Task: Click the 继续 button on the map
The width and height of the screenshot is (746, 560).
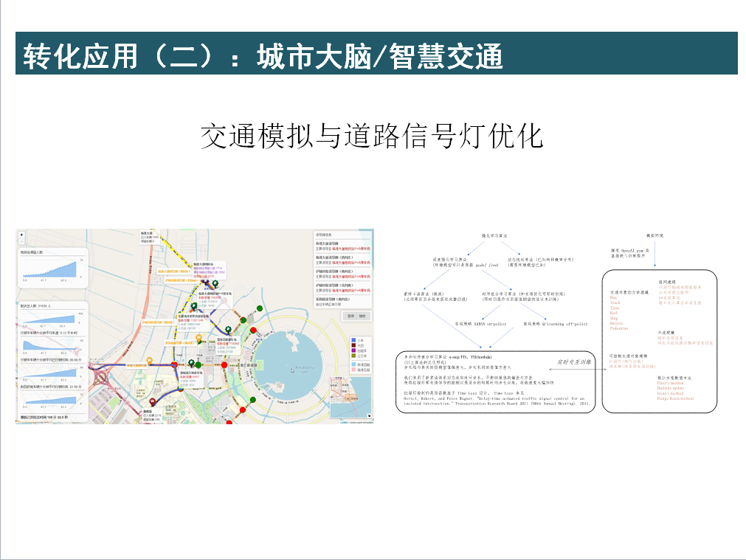Action: 362,316
